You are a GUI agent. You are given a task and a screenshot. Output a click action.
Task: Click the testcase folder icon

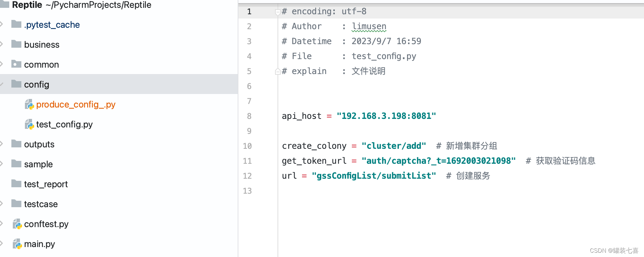pyautogui.click(x=16, y=204)
